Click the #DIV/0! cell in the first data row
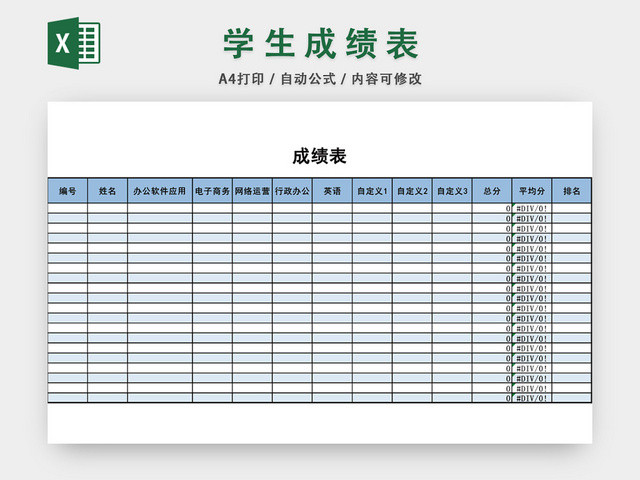This screenshot has width=640, height=480. 532,209
